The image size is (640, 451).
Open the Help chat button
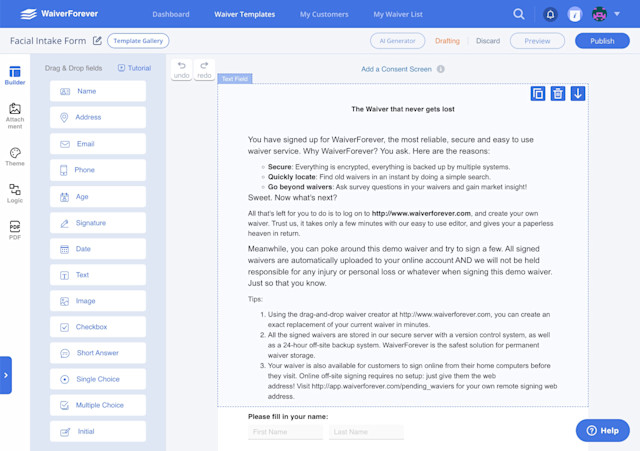(x=602, y=430)
